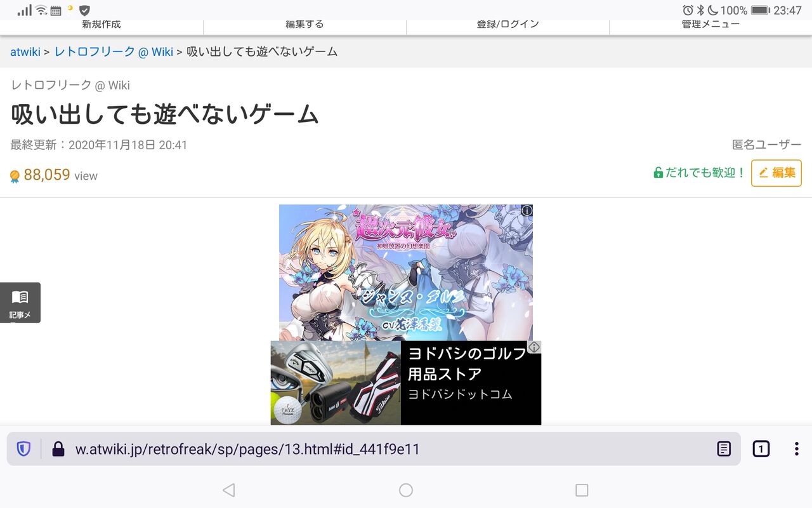This screenshot has height=508, width=812.
Task: Tap the calendar icon in status bar
Action: pos(56,10)
